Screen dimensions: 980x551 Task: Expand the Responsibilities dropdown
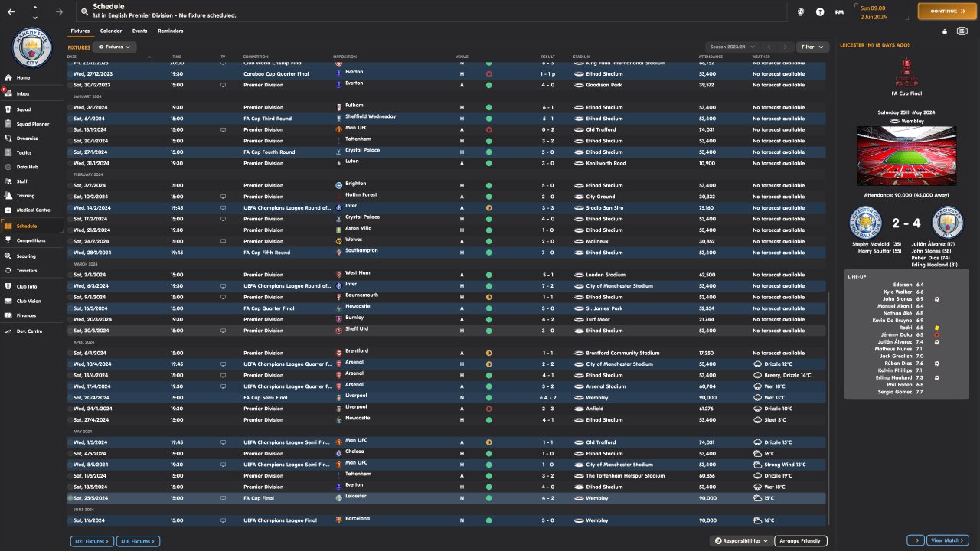pyautogui.click(x=741, y=541)
